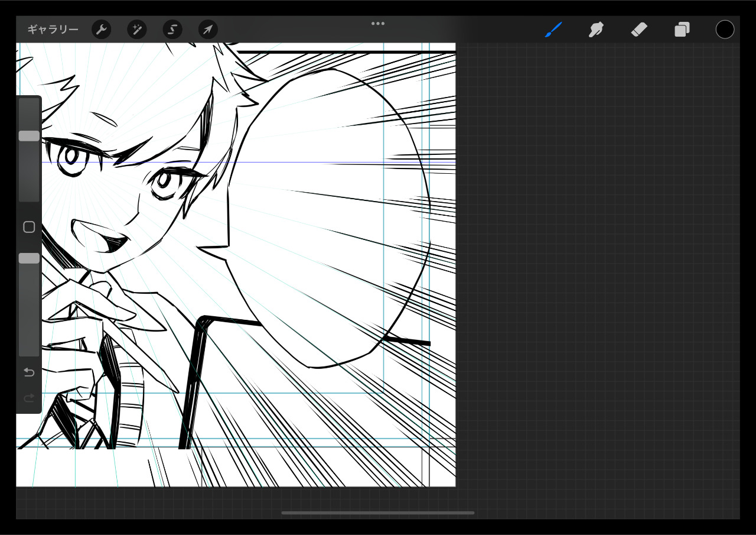The image size is (756, 535).
Task: Activate the Selection tool
Action: 172,30
